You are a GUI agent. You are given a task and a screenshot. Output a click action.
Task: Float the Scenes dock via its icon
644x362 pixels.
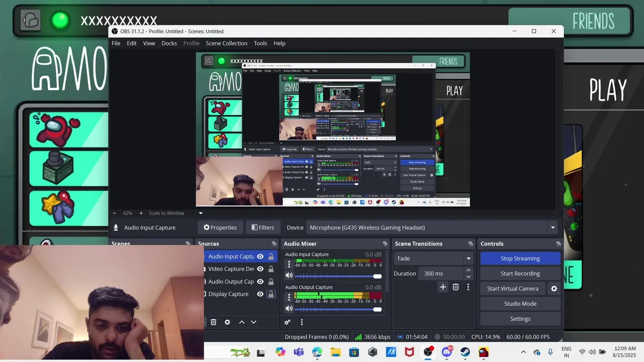[188, 243]
